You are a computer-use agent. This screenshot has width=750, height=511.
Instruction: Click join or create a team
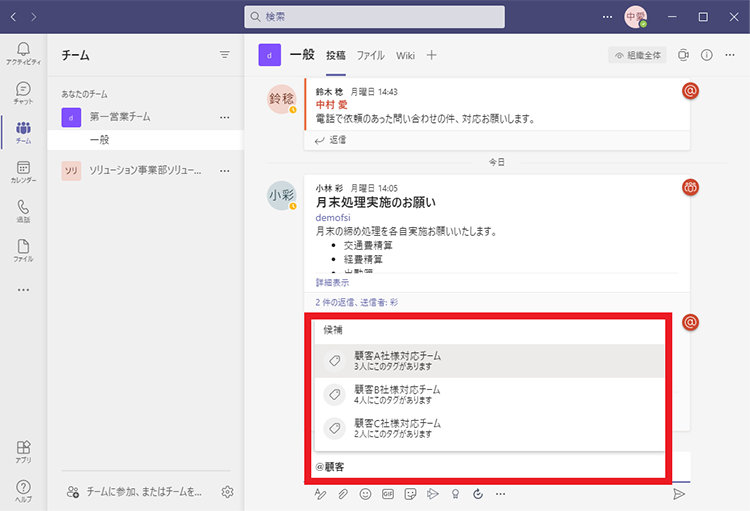tap(134, 491)
